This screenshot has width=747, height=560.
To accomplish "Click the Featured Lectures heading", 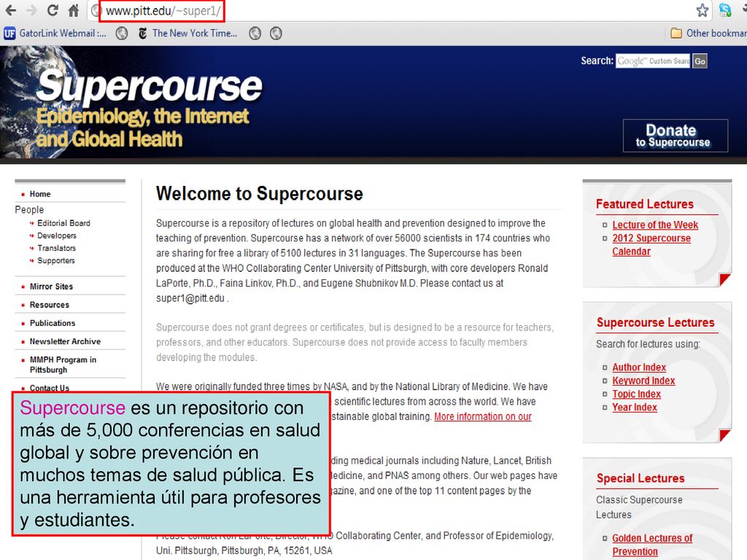I will tap(645, 204).
